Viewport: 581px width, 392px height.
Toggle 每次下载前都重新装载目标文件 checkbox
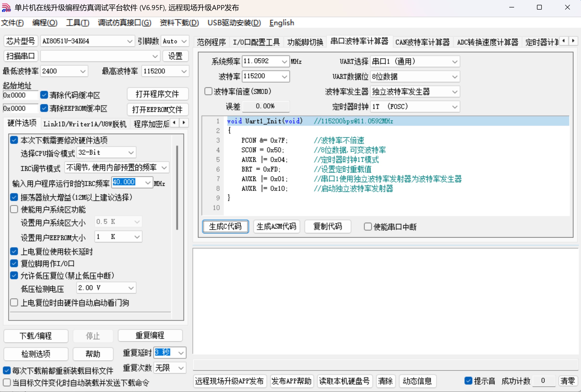tap(7, 370)
